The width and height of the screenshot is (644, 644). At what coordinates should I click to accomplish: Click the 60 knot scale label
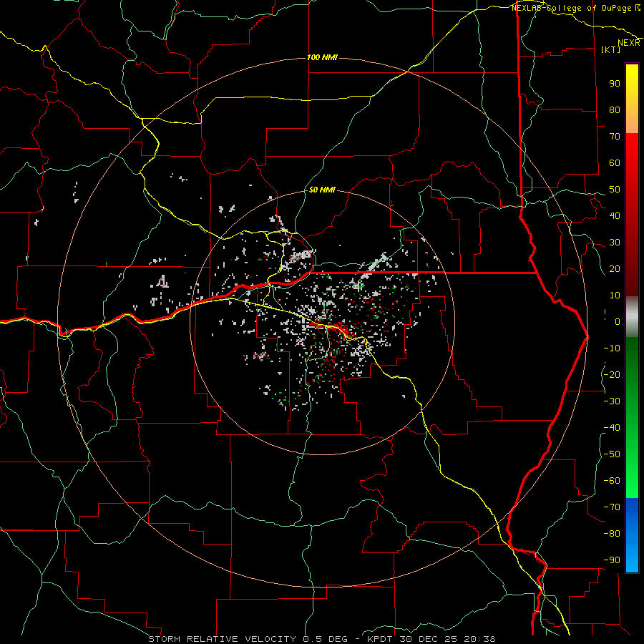[x=615, y=162]
